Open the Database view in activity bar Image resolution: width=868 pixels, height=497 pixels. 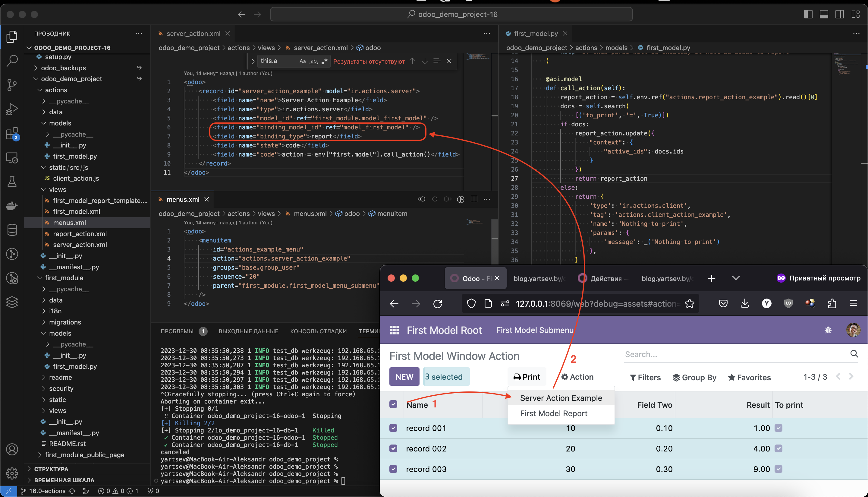(12, 230)
